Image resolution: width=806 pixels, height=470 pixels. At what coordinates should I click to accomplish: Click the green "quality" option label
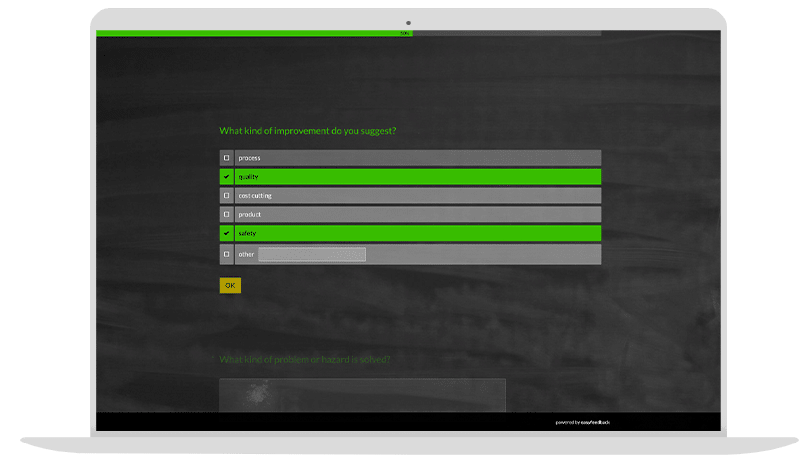pos(249,177)
